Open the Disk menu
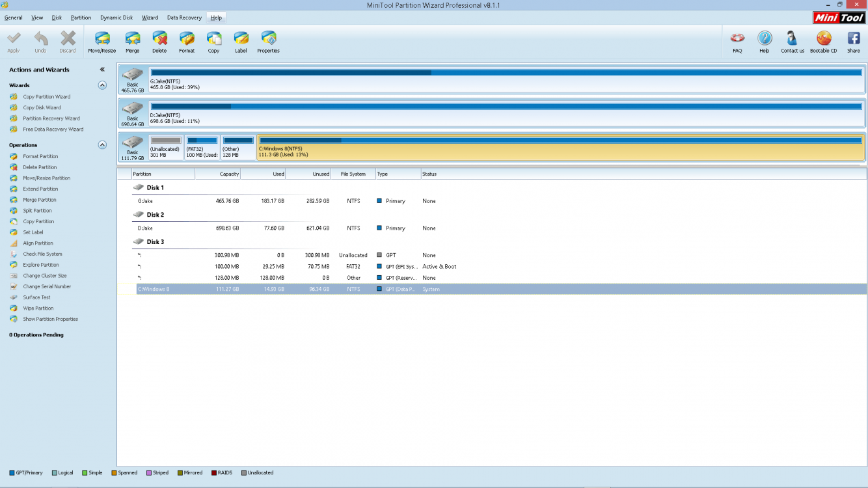The width and height of the screenshot is (868, 488). coord(57,18)
